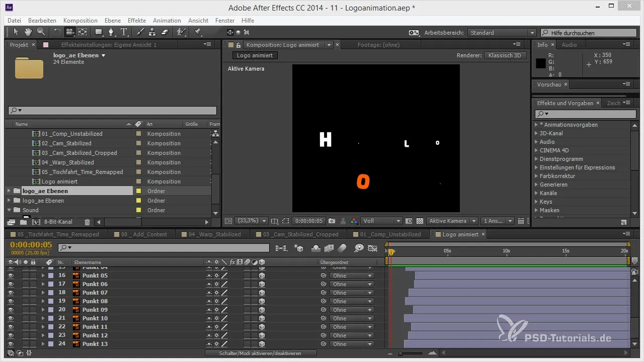Pick the Clone Stamp tool

152,32
